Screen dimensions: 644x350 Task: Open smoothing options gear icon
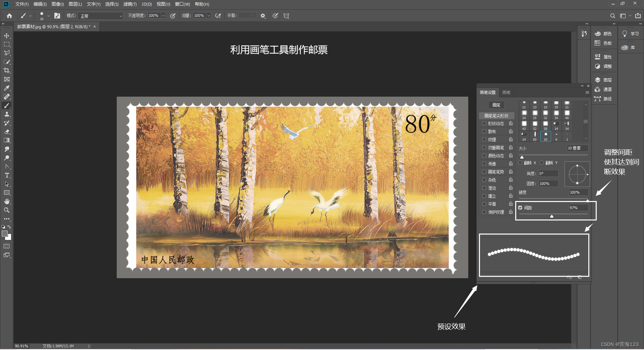click(263, 16)
